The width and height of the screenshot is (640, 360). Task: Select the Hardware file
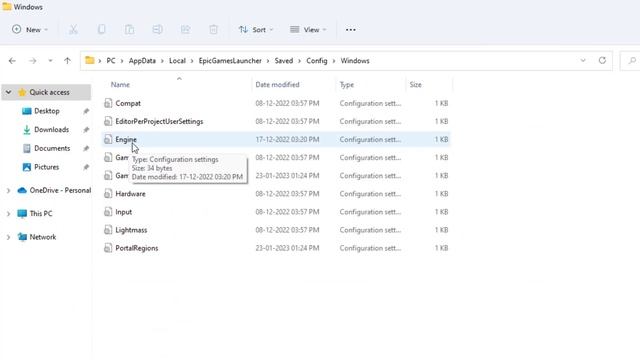pos(130,194)
